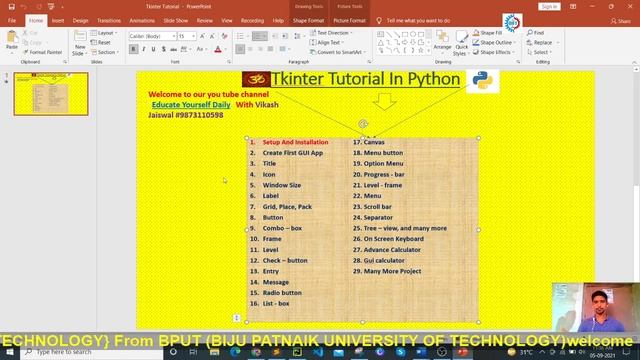
Task: Click the red Font Color swatch
Action: tap(218, 49)
